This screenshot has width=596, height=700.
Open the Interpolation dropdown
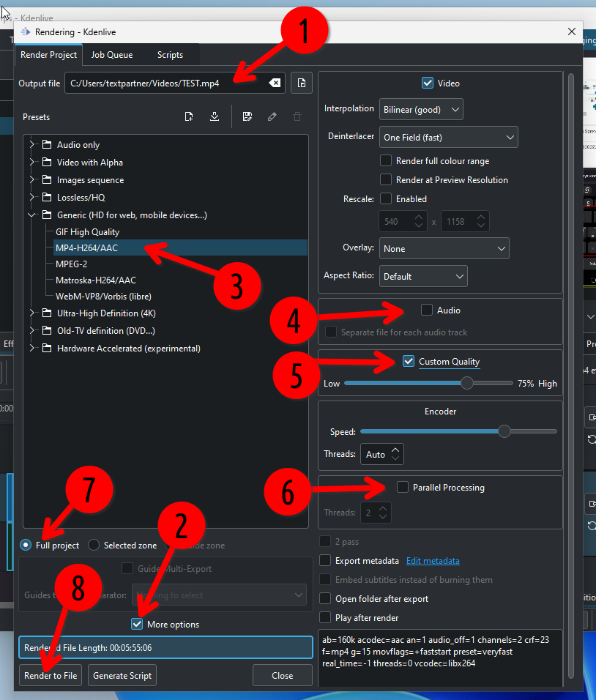421,109
